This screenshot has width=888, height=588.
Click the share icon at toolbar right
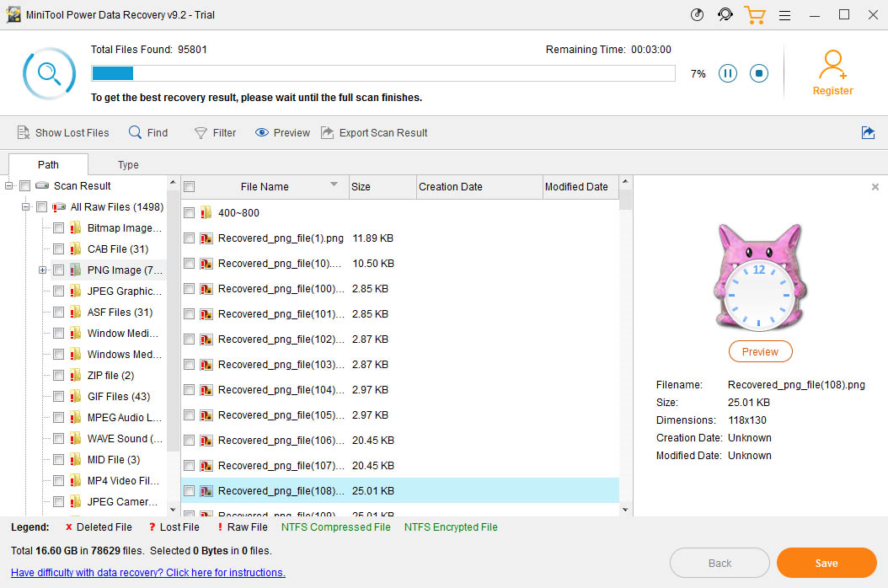[868, 132]
